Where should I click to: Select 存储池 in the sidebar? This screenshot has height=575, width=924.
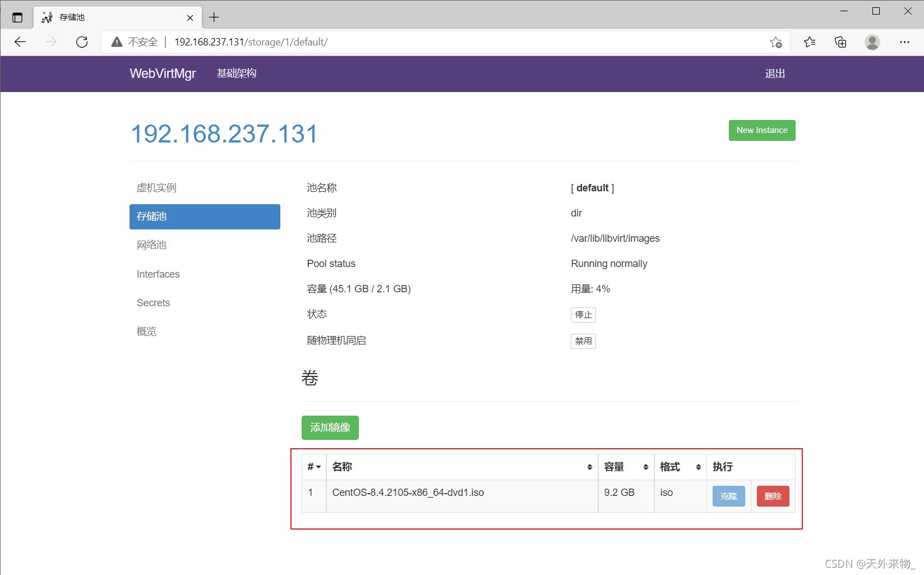tap(205, 217)
